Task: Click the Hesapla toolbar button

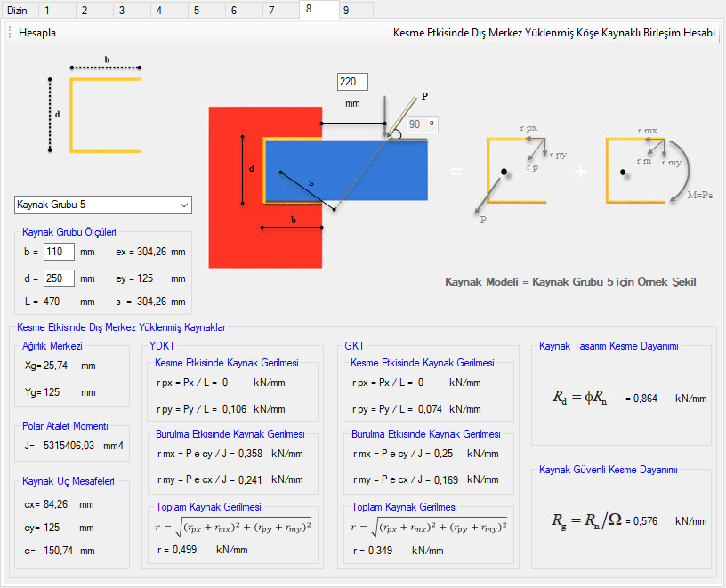Action: point(37,33)
